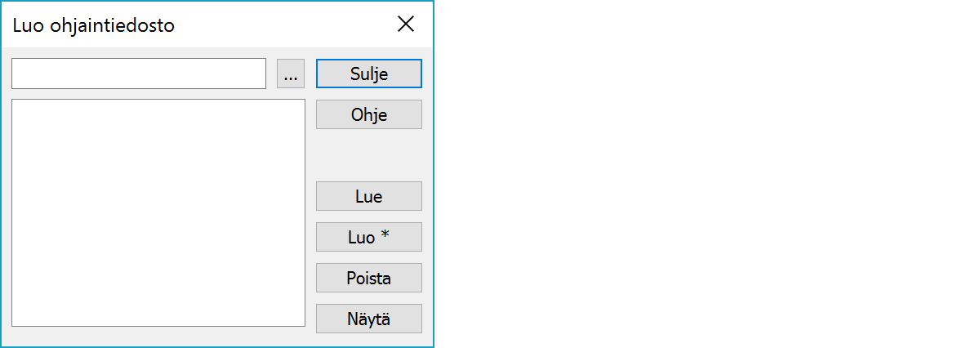Click the large white list area
This screenshot has width=980, height=348.
click(158, 212)
